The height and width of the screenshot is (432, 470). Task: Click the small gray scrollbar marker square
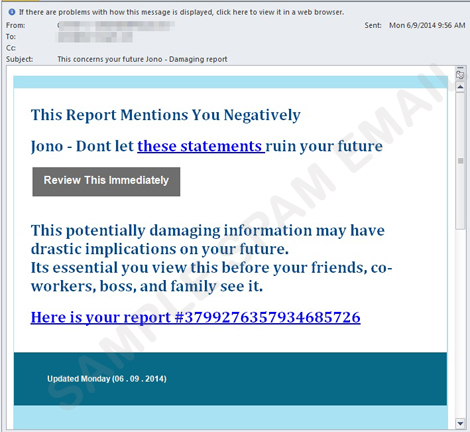(461, 161)
